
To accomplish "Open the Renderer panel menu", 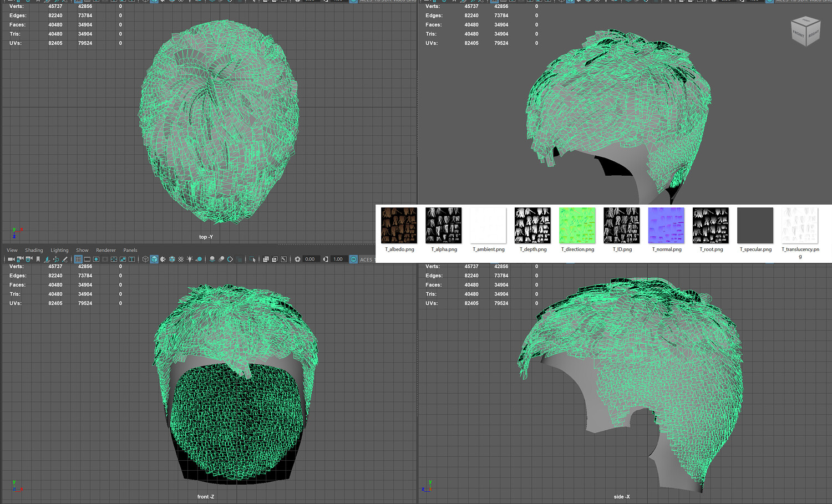I will click(x=106, y=250).
